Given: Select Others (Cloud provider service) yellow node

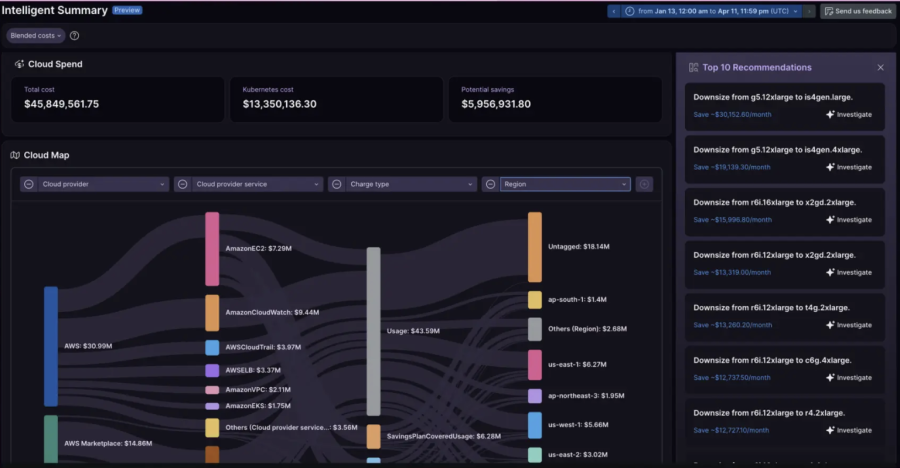Looking at the screenshot, I should point(212,428).
